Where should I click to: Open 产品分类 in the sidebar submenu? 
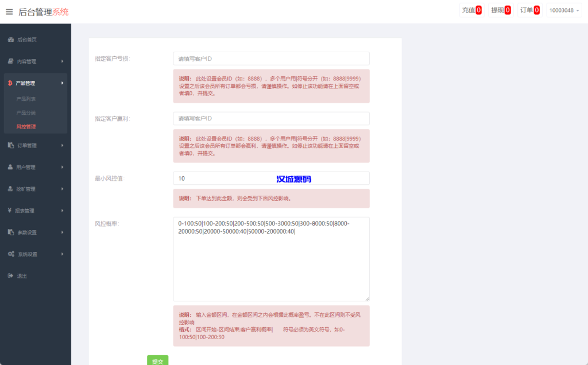(x=26, y=113)
